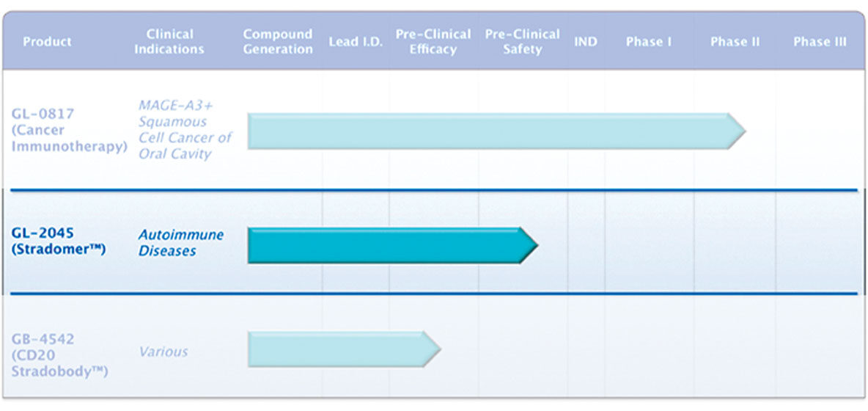Click the Pre-Clinical Safety header
The image size is (868, 411).
coord(522,42)
